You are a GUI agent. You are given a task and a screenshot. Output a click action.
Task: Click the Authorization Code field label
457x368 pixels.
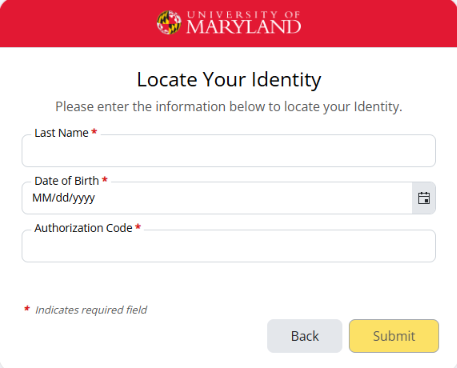coord(83,228)
